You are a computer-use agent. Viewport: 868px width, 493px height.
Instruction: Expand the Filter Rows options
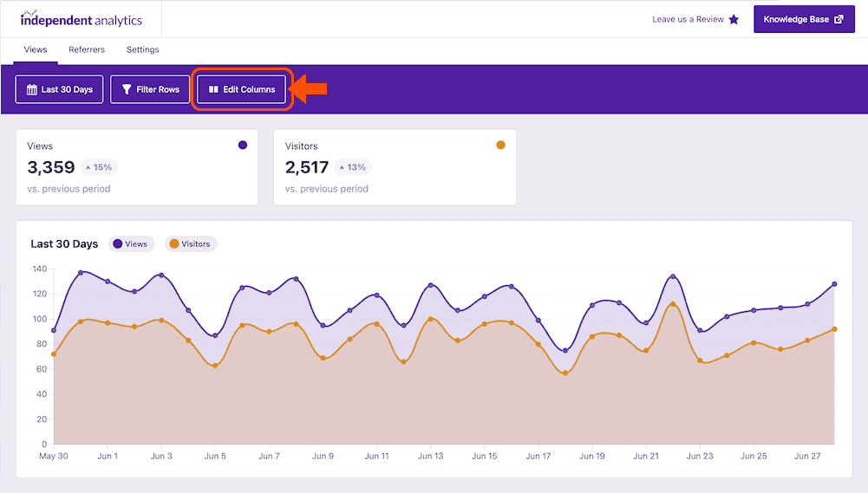(x=150, y=89)
